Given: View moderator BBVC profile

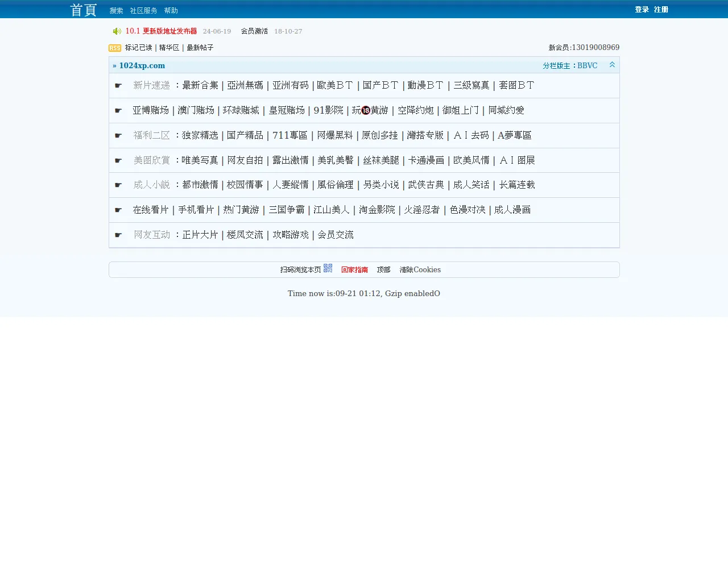Looking at the screenshot, I should 588,66.
